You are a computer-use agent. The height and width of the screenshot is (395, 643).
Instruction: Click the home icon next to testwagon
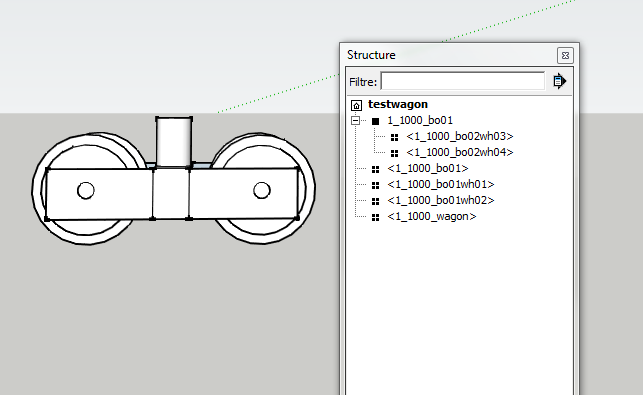[x=356, y=105]
